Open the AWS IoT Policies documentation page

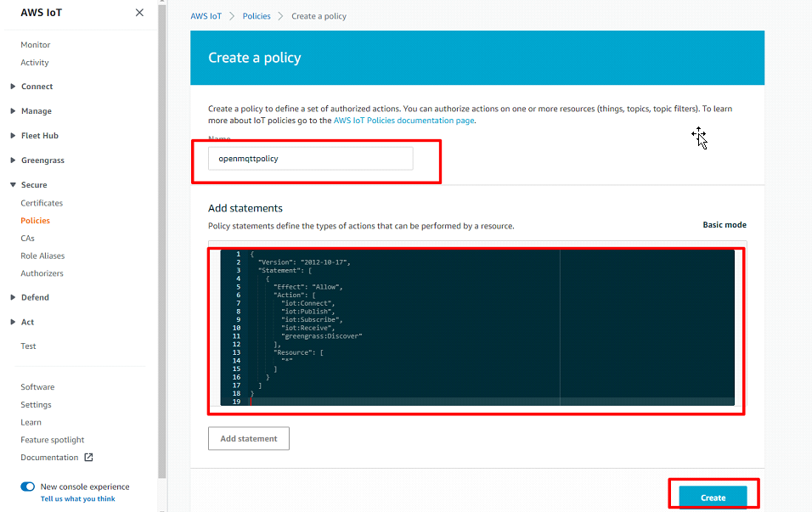click(x=405, y=120)
